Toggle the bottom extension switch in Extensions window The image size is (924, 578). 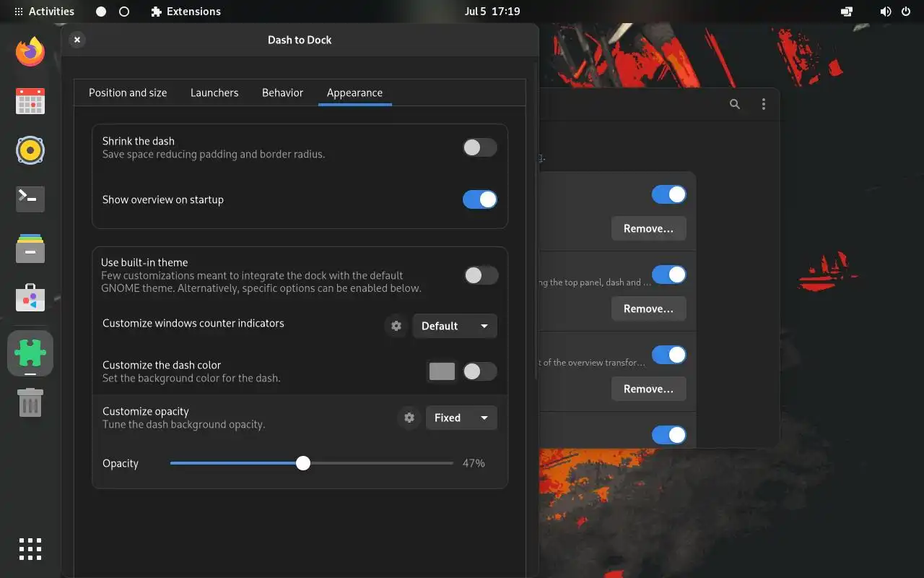coord(669,435)
